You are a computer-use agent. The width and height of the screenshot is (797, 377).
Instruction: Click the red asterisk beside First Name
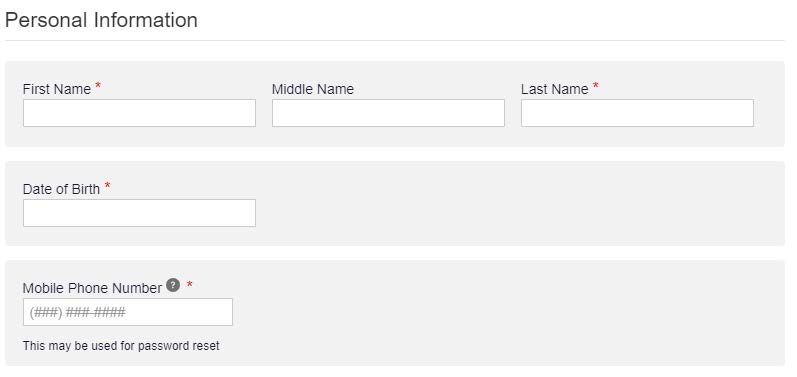tap(98, 86)
